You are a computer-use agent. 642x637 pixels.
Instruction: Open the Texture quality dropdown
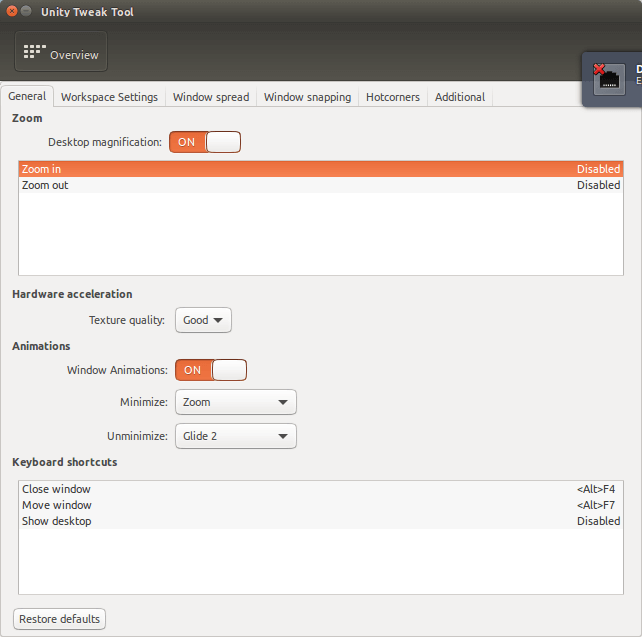[203, 320]
